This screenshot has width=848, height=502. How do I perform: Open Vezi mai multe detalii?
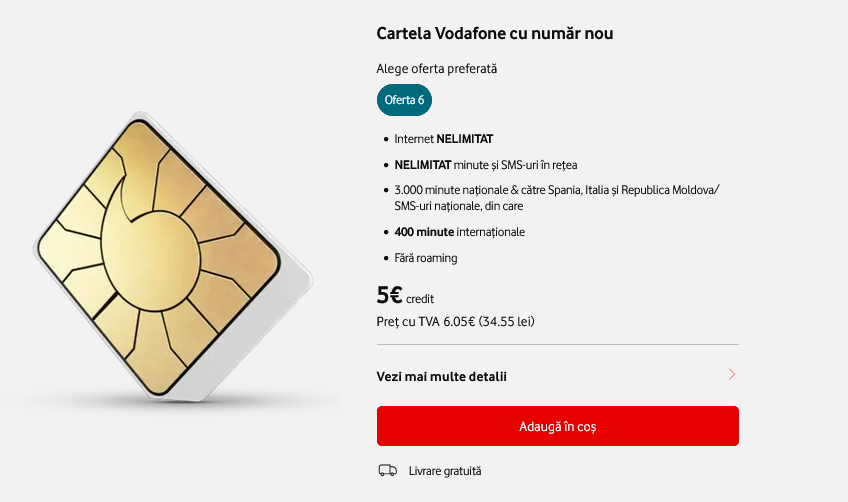coord(442,376)
